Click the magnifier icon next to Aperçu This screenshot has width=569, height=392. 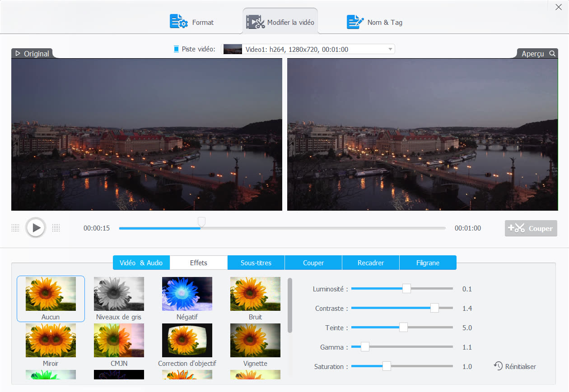[x=552, y=54]
